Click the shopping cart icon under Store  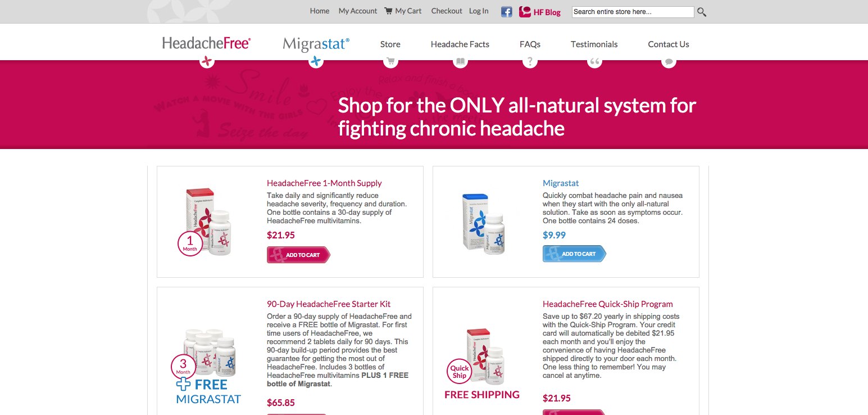pyautogui.click(x=390, y=61)
